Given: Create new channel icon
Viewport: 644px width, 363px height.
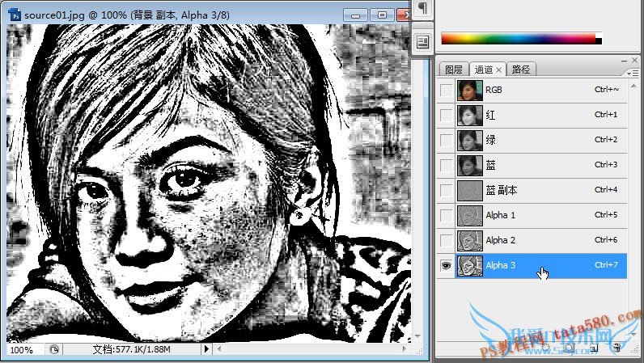Looking at the screenshot, I should [593, 348].
